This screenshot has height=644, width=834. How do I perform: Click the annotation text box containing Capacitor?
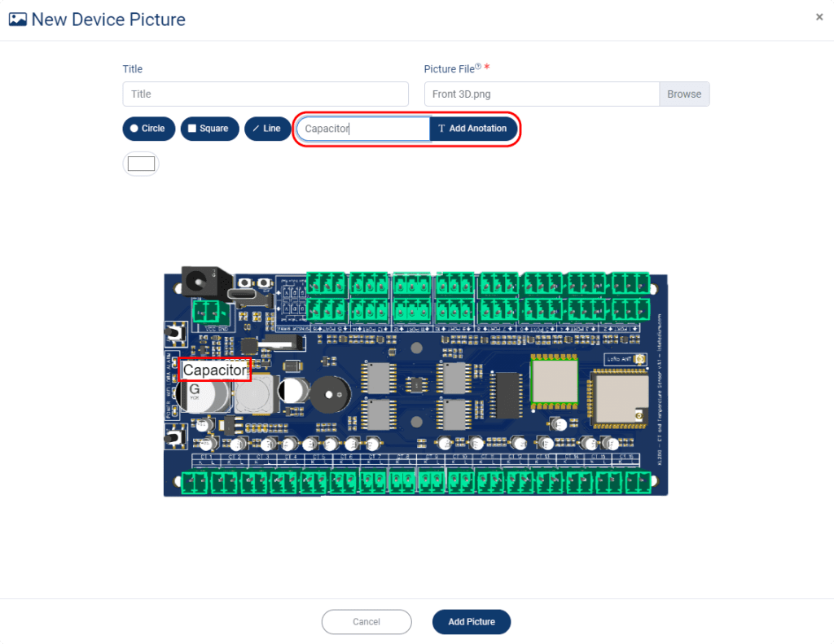362,129
